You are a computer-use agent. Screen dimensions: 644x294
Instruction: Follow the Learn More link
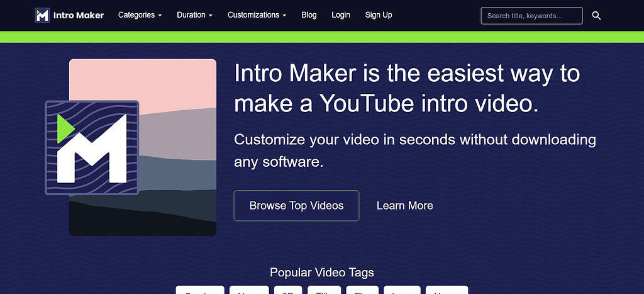(405, 206)
